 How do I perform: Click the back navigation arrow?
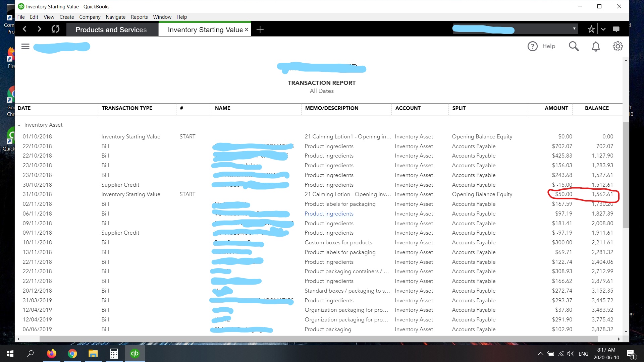[24, 29]
